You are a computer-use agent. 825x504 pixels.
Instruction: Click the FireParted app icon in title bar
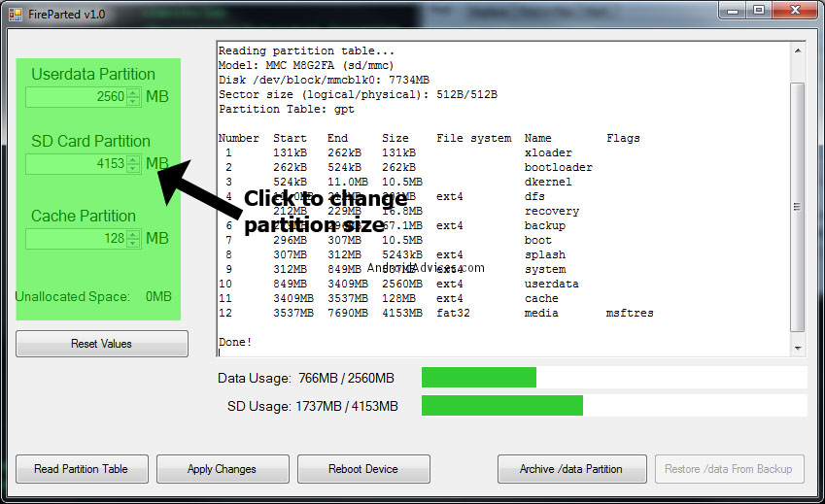coord(16,15)
